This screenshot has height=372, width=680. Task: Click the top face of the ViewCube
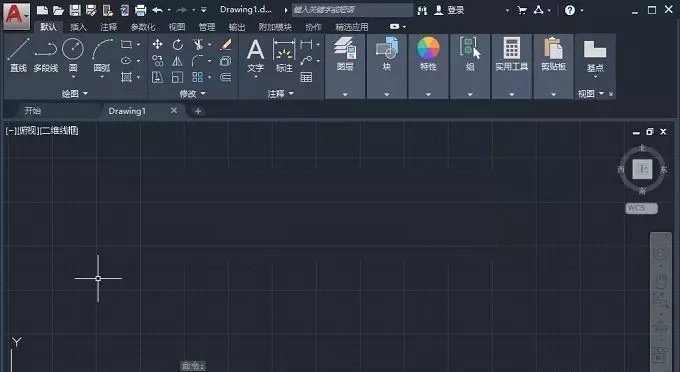click(x=642, y=169)
